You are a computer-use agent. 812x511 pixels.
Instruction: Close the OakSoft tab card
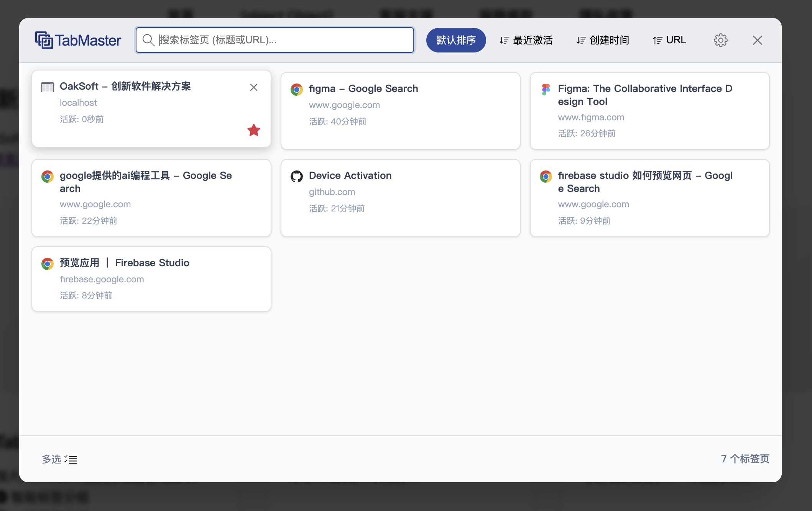click(253, 87)
